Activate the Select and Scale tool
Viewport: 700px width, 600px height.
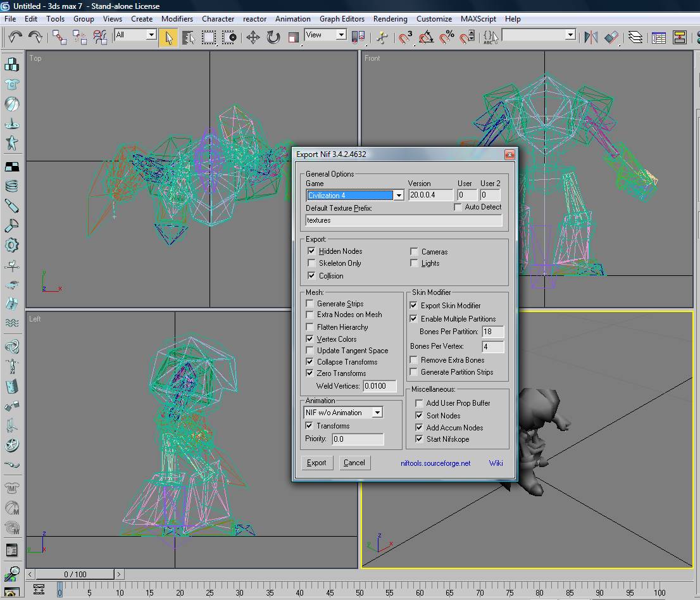[293, 37]
